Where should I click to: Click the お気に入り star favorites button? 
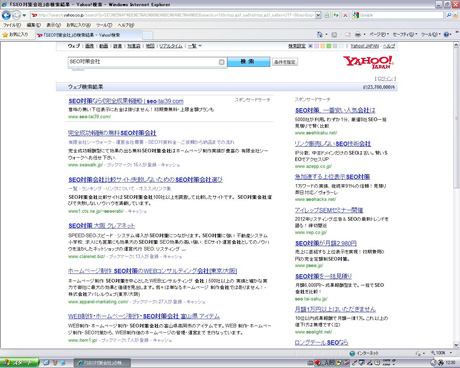(x=16, y=35)
